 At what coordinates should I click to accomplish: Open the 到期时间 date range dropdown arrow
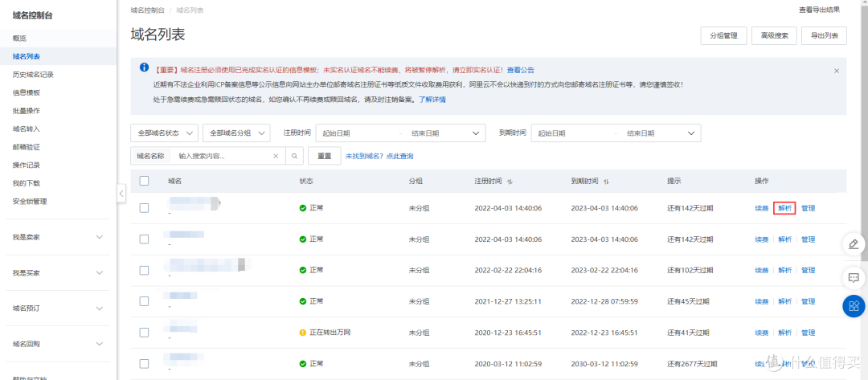(x=691, y=133)
